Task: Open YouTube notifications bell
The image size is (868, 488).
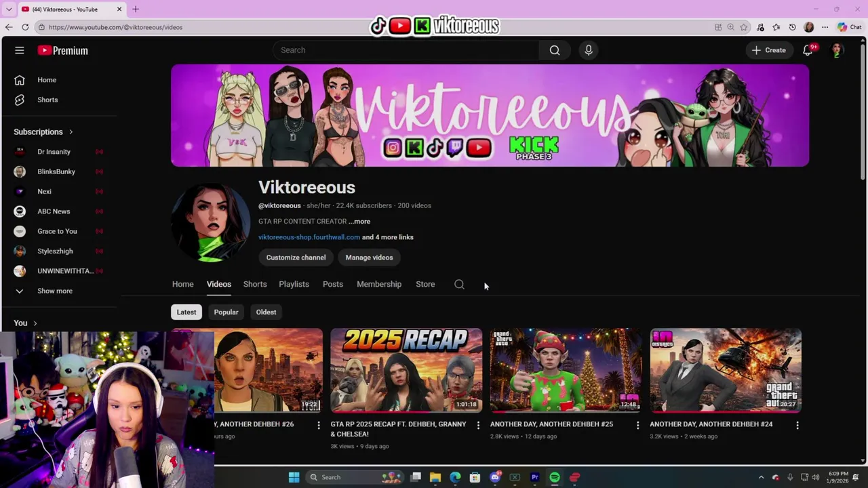Action: pyautogui.click(x=808, y=50)
